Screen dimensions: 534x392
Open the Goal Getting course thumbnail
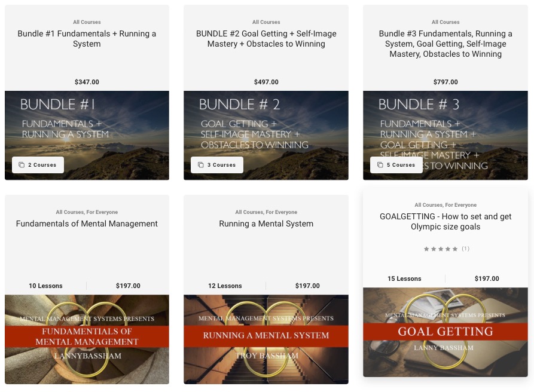445,332
